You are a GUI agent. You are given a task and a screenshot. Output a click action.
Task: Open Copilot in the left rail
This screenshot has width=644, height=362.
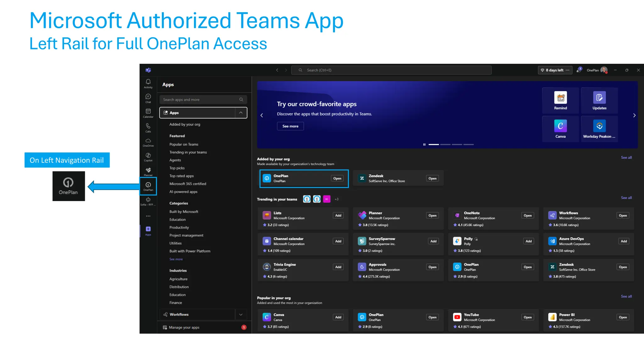(148, 157)
